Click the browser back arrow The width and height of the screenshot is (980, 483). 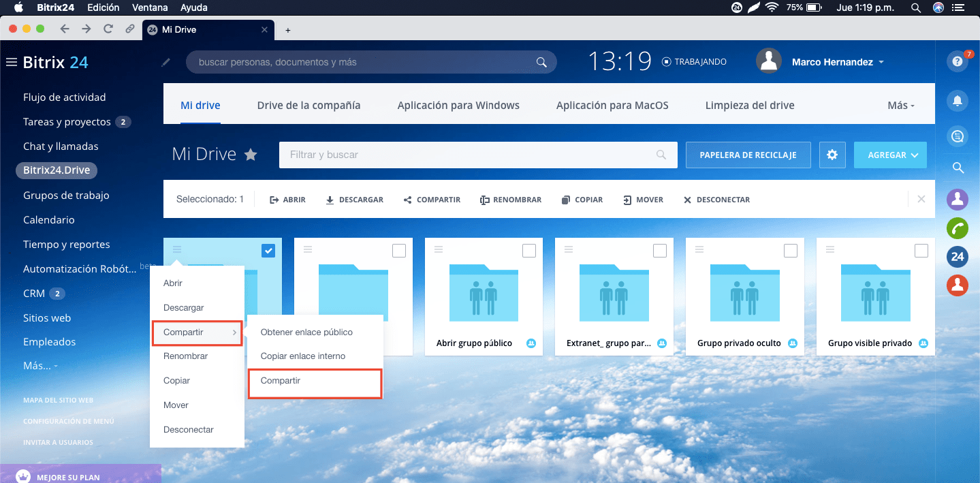click(65, 29)
